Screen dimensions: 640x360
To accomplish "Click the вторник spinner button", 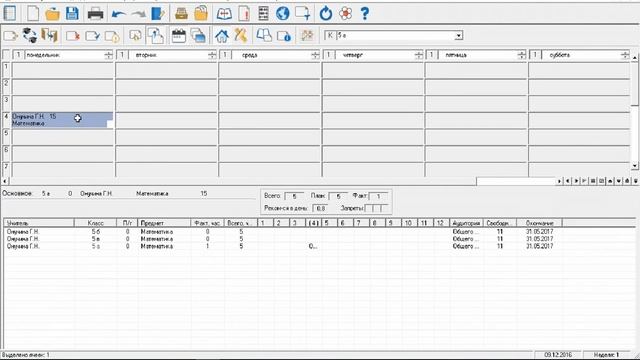I will pyautogui.click(x=212, y=55).
